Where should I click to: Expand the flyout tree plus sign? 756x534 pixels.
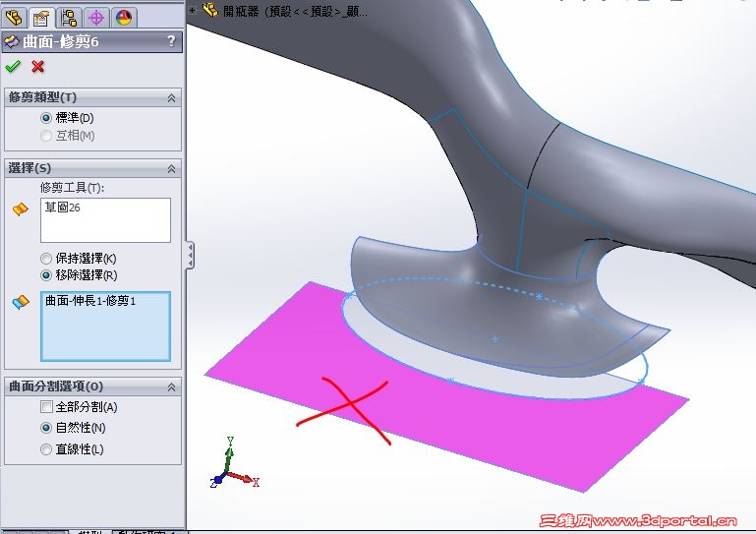point(193,10)
